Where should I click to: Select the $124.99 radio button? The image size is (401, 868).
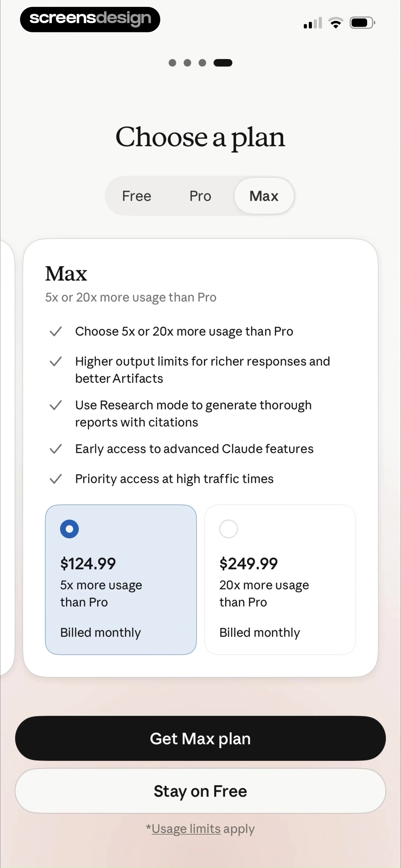(69, 529)
